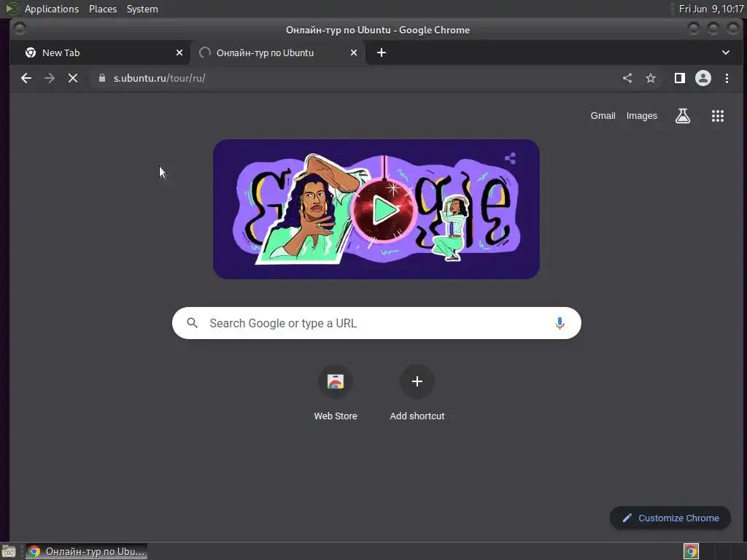Viewport: 747px width, 560px height.
Task: Open a new tab with plus button
Action: point(382,52)
